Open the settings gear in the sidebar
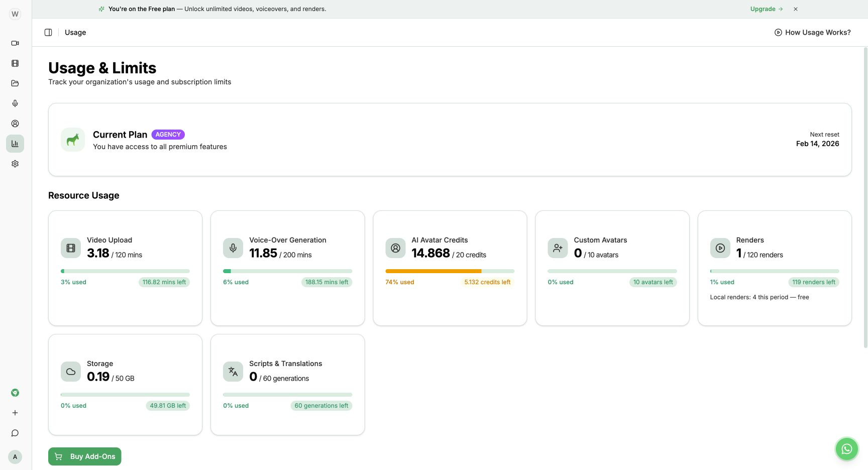Image resolution: width=868 pixels, height=470 pixels. pos(15,164)
